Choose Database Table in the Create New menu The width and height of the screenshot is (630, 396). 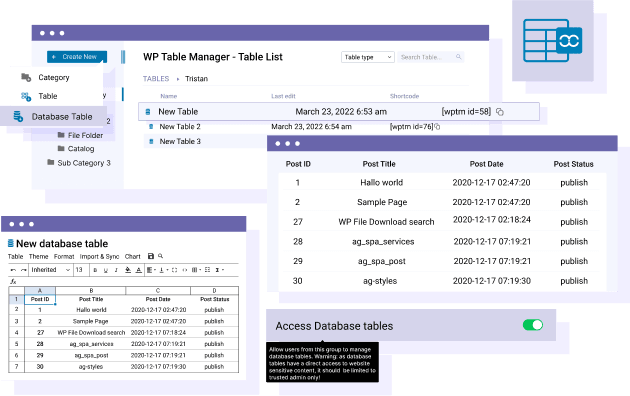click(53, 116)
